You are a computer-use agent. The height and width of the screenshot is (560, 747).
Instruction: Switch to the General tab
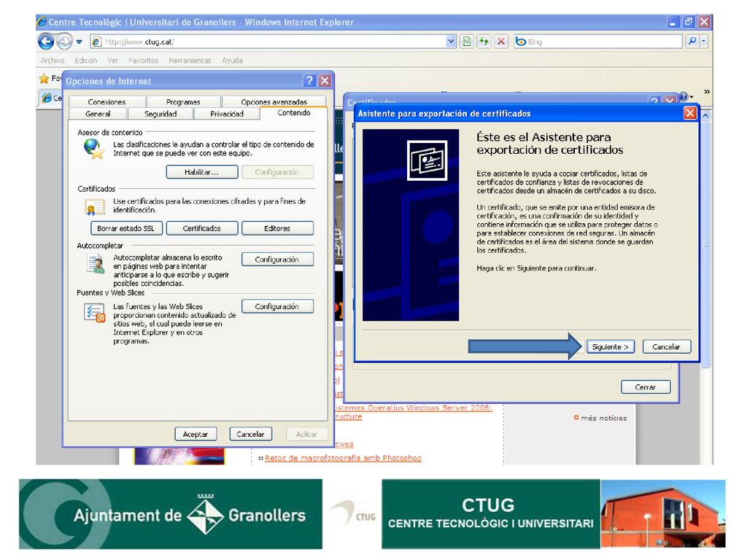pyautogui.click(x=98, y=114)
